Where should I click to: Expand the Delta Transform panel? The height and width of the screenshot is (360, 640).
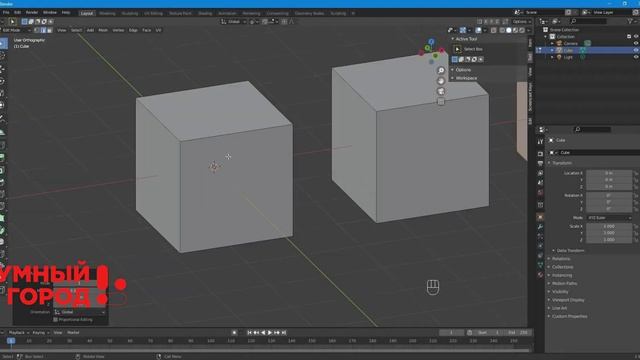tap(568, 251)
